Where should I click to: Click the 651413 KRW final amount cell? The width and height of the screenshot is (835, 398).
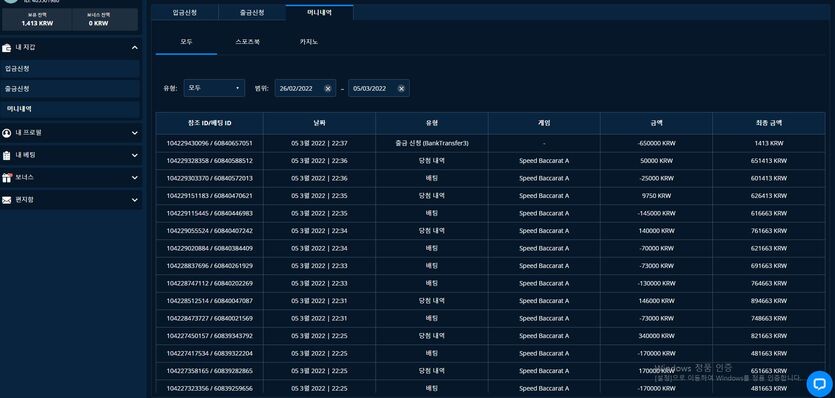769,161
